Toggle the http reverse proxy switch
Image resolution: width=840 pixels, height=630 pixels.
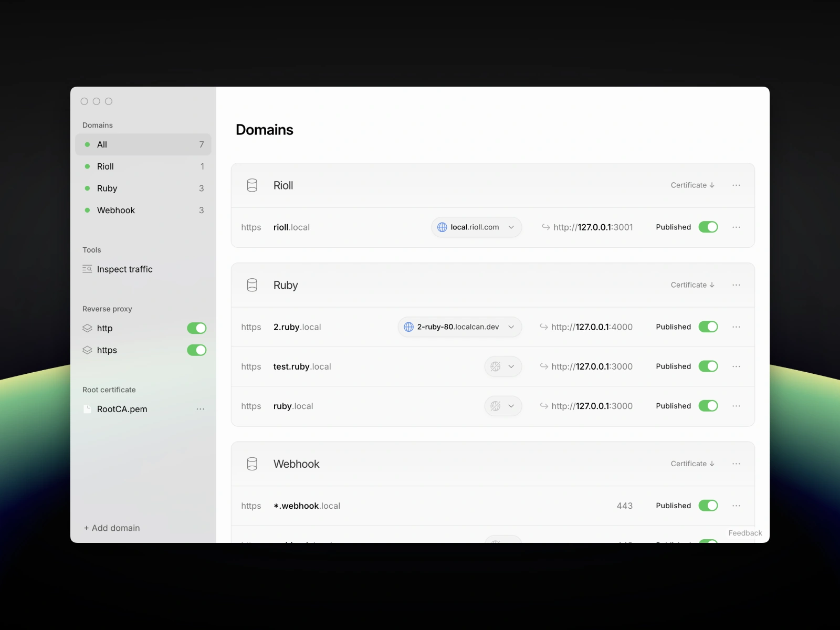click(197, 328)
